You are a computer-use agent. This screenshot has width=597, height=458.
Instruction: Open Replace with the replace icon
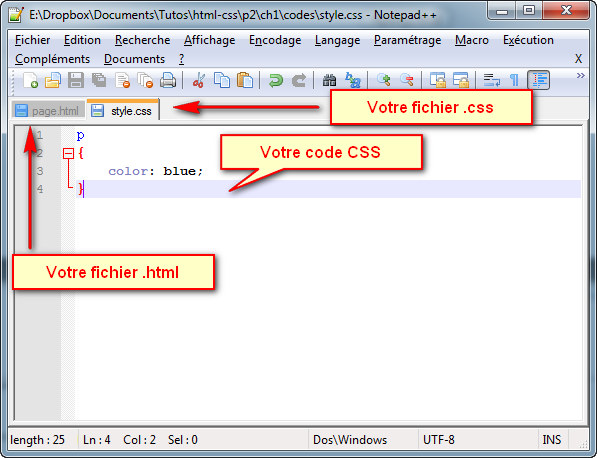coord(353,80)
